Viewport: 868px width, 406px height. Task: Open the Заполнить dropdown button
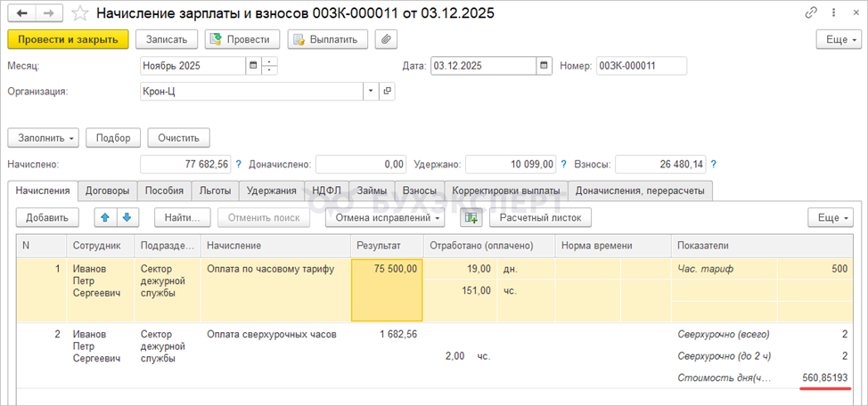[43, 138]
